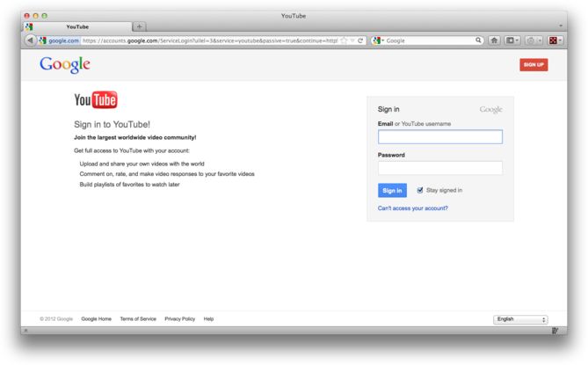This screenshot has height=365, width=588.
Task: Expand the search engine selector dropdown
Action: pyautogui.click(x=378, y=40)
